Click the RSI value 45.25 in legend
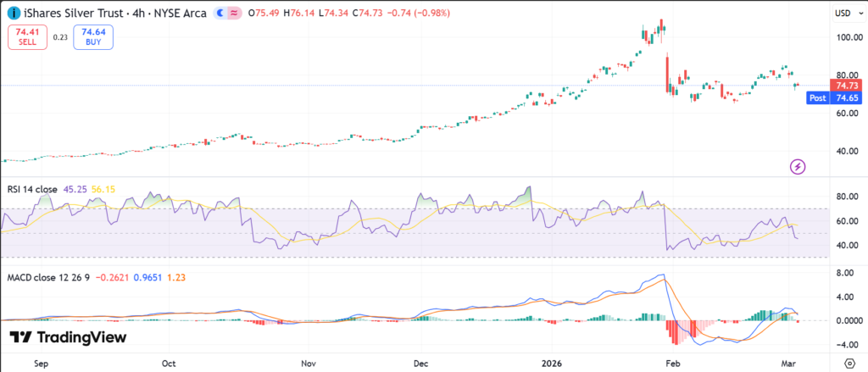Screen dimensions: 868x372 (x=74, y=190)
